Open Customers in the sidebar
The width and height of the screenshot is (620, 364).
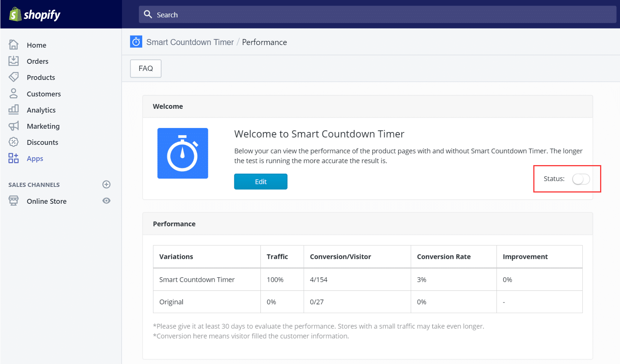[x=44, y=94]
